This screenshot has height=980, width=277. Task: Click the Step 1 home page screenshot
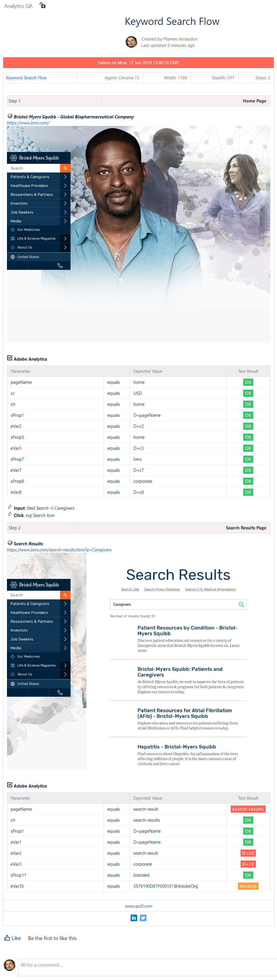point(138,234)
